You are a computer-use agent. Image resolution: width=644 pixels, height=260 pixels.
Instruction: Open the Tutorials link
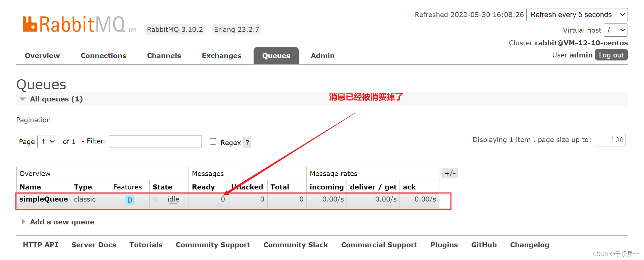146,245
